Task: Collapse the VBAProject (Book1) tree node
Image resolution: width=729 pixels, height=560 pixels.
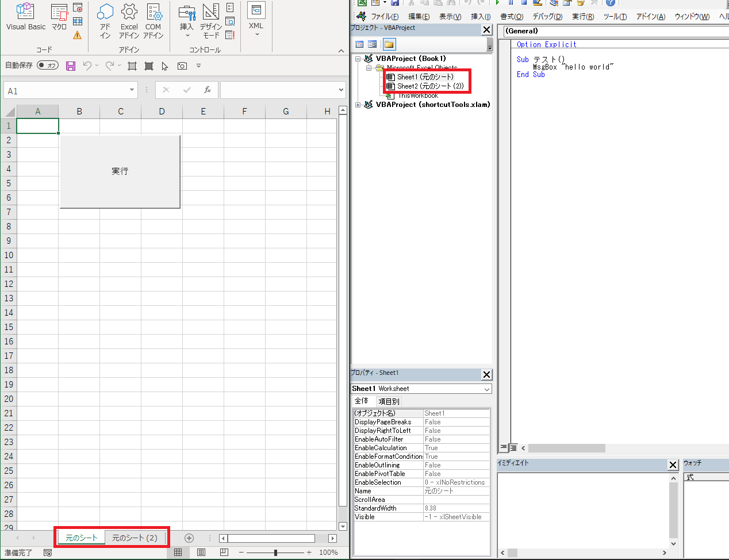Action: click(x=358, y=59)
